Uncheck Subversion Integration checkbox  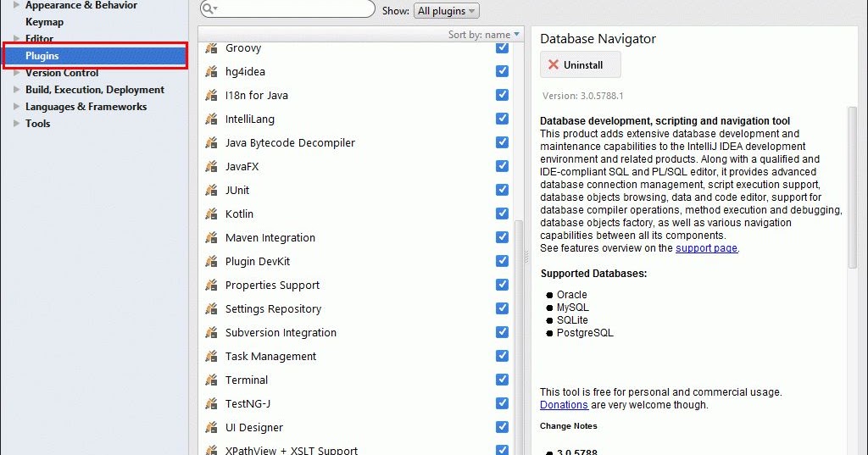pyautogui.click(x=502, y=332)
